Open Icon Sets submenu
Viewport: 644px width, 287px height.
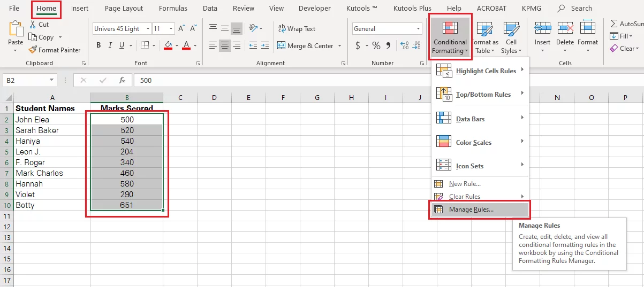tap(480, 166)
